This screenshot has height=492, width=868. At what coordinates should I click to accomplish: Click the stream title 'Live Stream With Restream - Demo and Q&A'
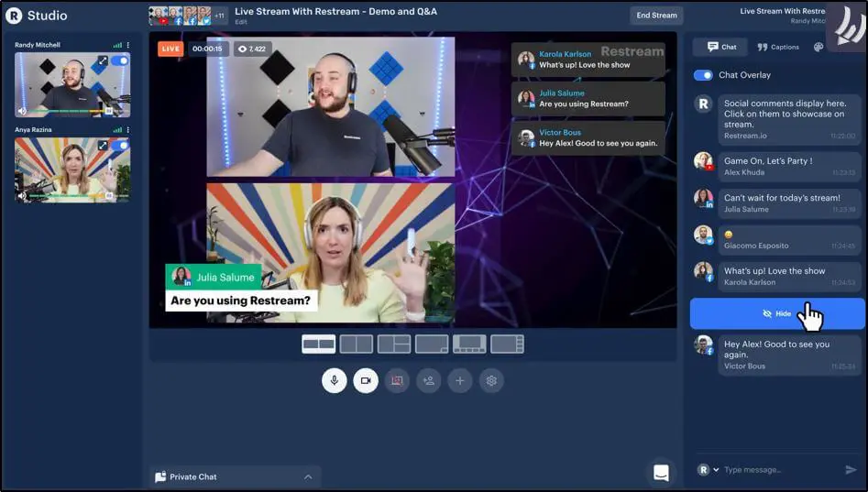click(x=336, y=11)
